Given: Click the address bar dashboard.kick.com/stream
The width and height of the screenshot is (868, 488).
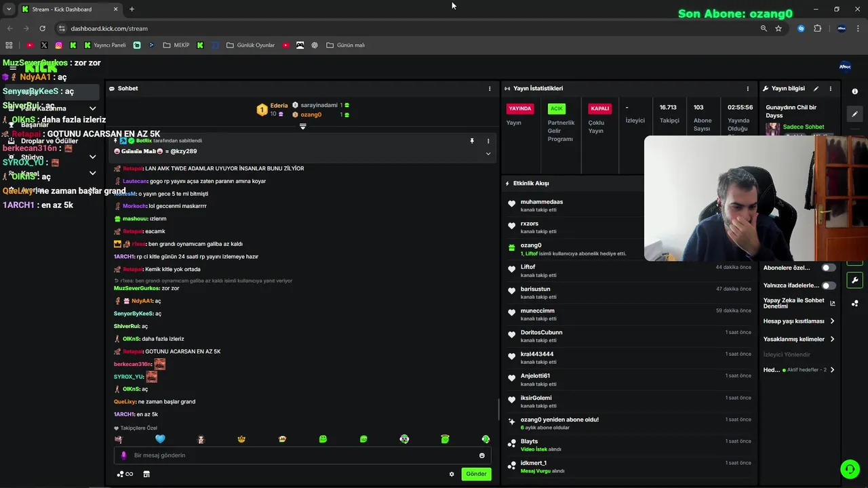Looking at the screenshot, I should click(109, 28).
